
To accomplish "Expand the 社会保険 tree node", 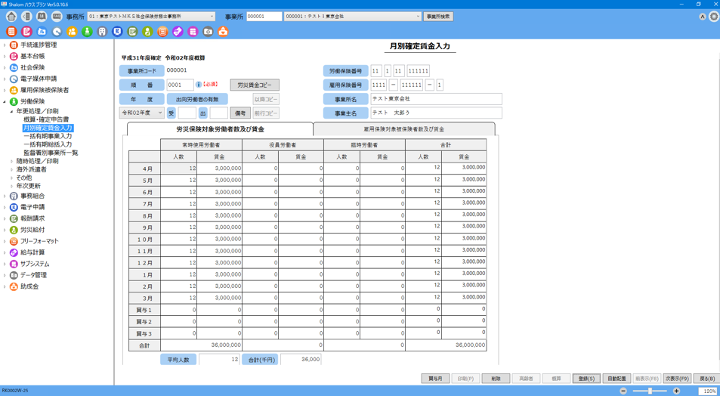I will 5,68.
